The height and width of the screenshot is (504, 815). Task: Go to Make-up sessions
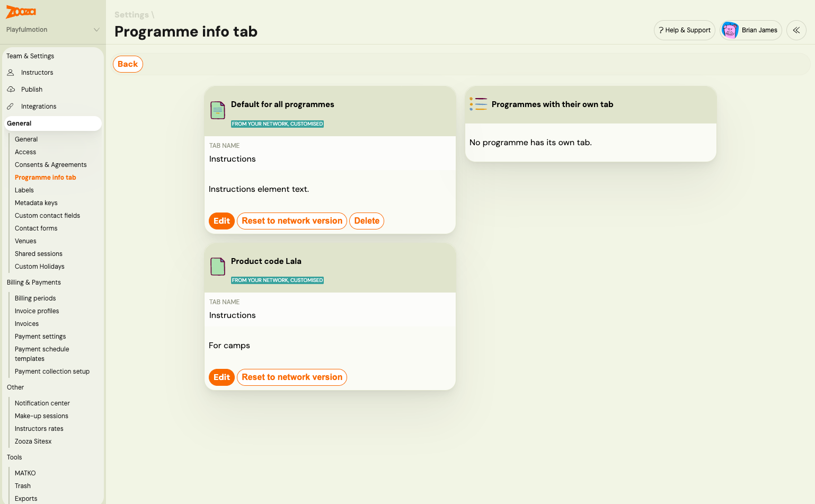(x=41, y=416)
